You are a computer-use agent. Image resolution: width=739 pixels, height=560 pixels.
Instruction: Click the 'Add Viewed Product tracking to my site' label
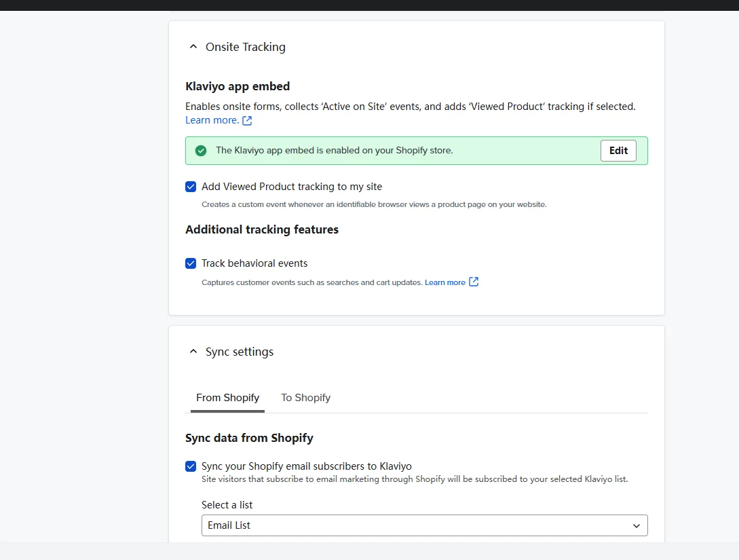292,187
